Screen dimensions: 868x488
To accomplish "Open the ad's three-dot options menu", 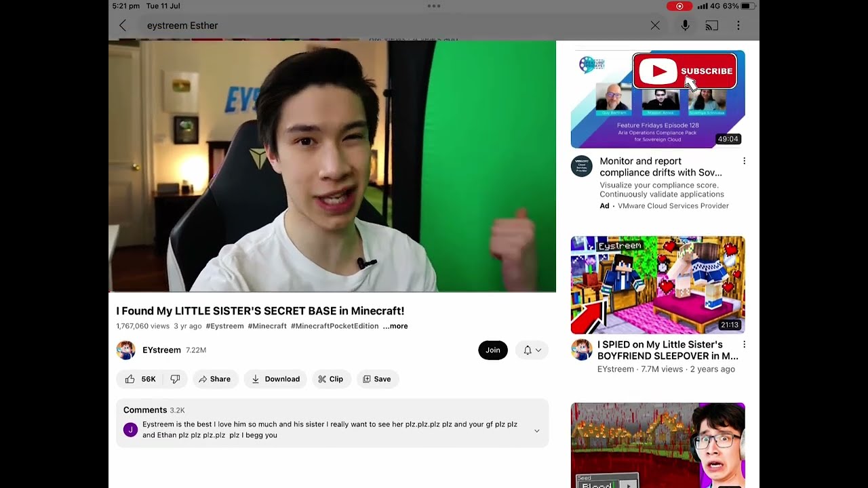I will [744, 161].
